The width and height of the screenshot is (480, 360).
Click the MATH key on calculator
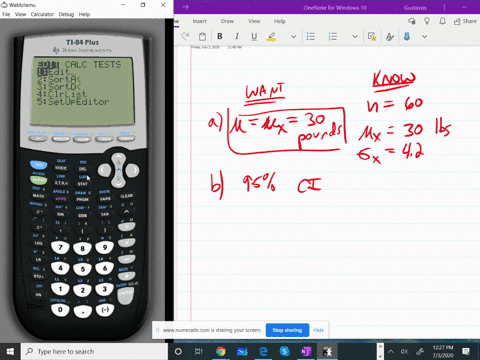(x=39, y=196)
